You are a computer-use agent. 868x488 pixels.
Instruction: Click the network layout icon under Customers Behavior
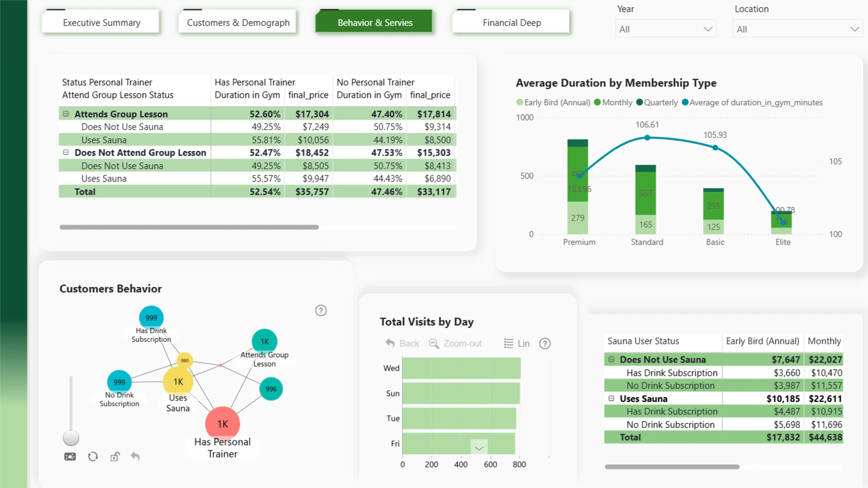pyautogui.click(x=70, y=456)
